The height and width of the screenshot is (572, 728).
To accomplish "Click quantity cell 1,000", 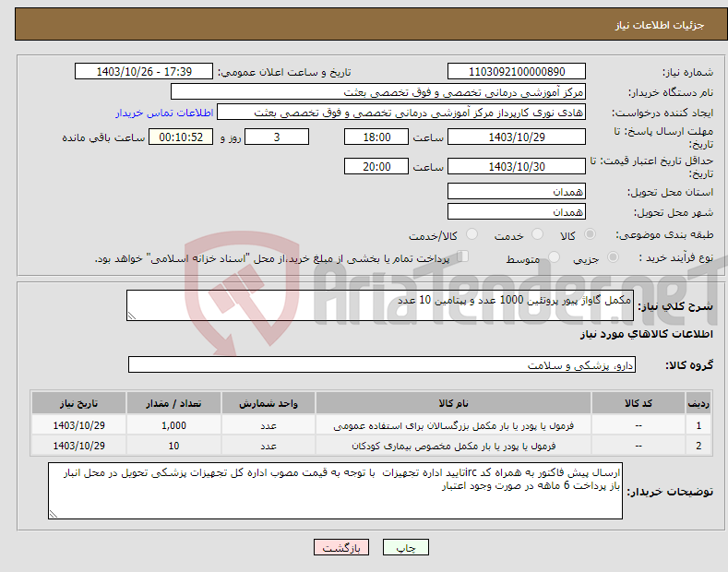I will click(173, 425).
